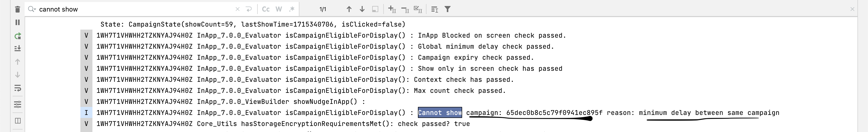Click into the 'cannot show' search field
The height and width of the screenshot is (132, 868).
pyautogui.click(x=135, y=9)
